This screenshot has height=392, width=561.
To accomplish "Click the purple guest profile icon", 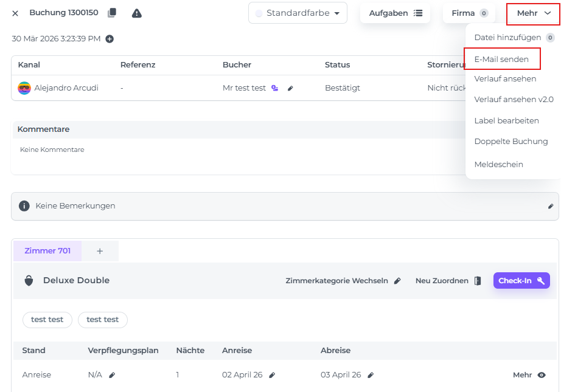I will pyautogui.click(x=275, y=88).
